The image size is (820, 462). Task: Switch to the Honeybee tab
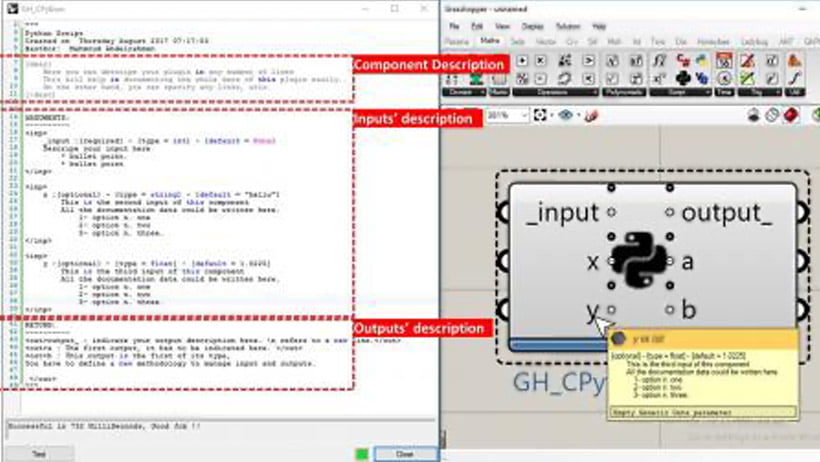point(713,41)
